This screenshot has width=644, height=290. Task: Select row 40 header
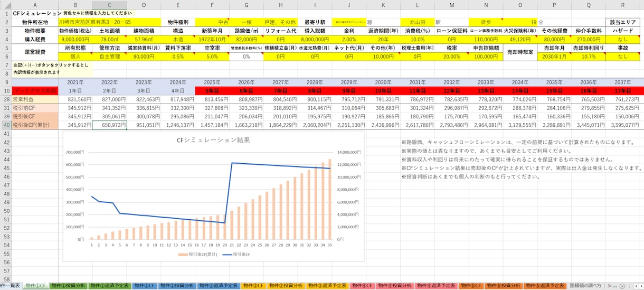point(6,125)
